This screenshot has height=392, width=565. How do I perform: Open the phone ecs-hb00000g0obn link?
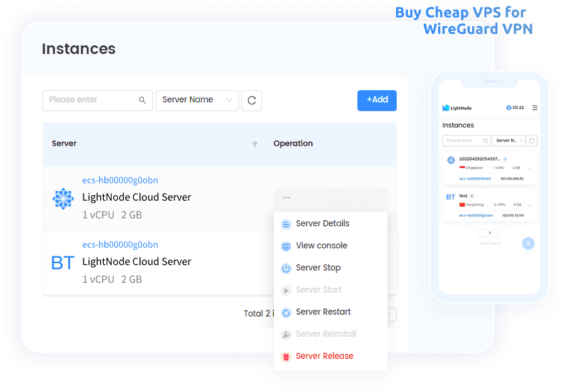476,215
